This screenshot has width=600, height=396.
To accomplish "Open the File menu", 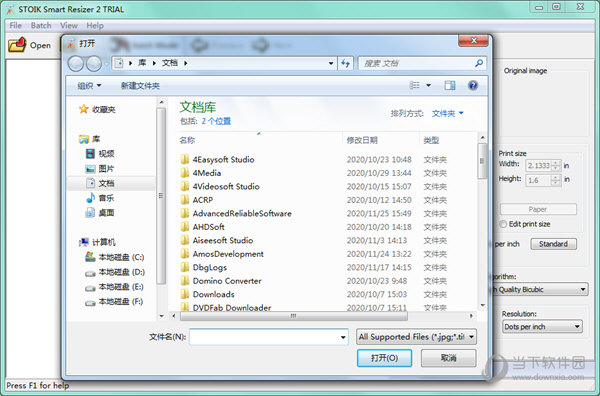I will pos(16,26).
